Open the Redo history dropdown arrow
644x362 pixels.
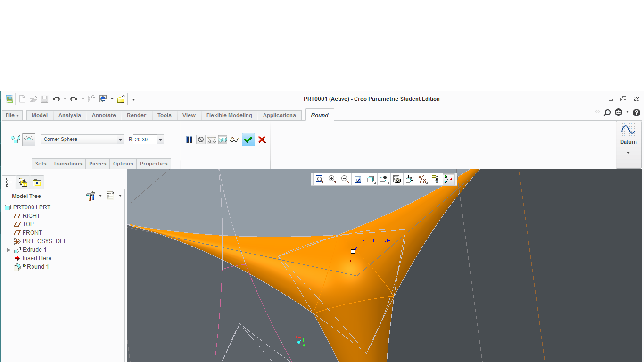(83, 99)
